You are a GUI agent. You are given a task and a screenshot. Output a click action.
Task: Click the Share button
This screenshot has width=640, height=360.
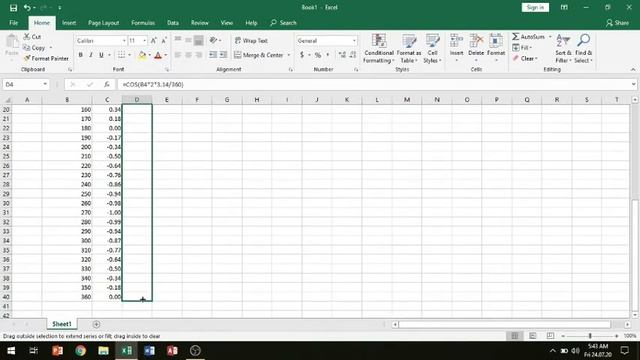(618, 23)
